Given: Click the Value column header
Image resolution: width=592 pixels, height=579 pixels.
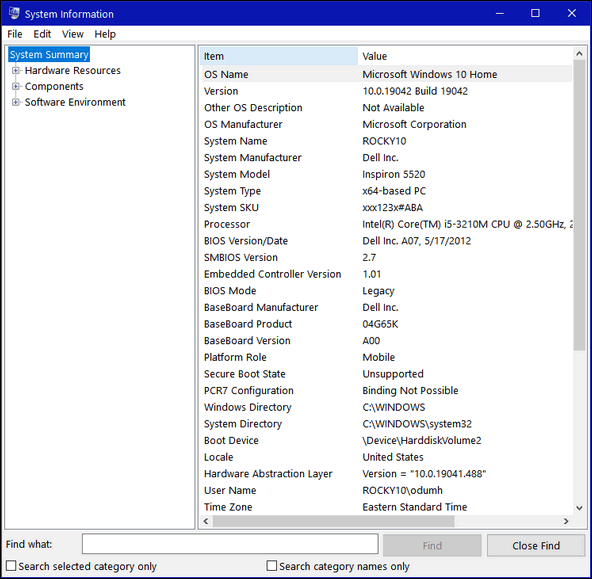Looking at the screenshot, I should coord(465,56).
